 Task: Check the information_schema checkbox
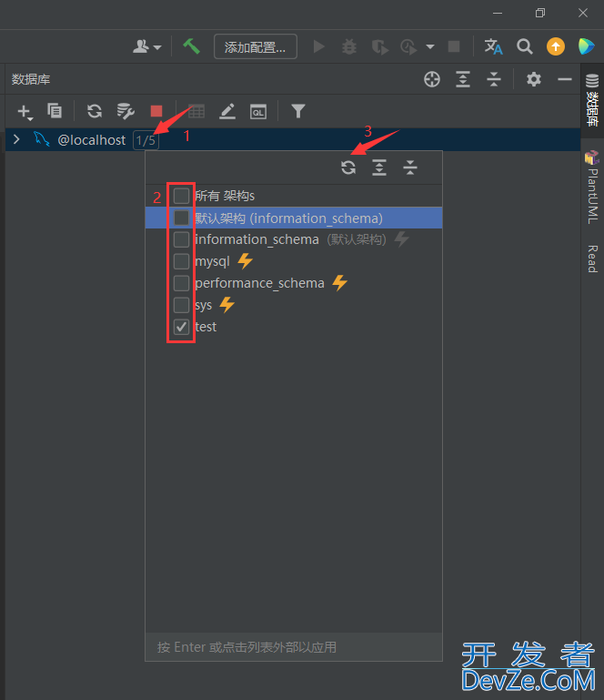pyautogui.click(x=181, y=239)
